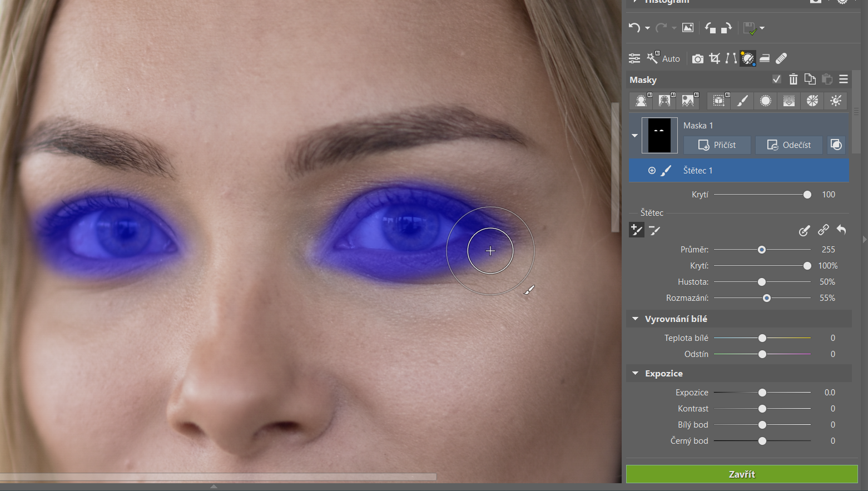Collapse the Vyrovnání bílé section
This screenshot has width=868, height=491.
pyautogui.click(x=635, y=319)
